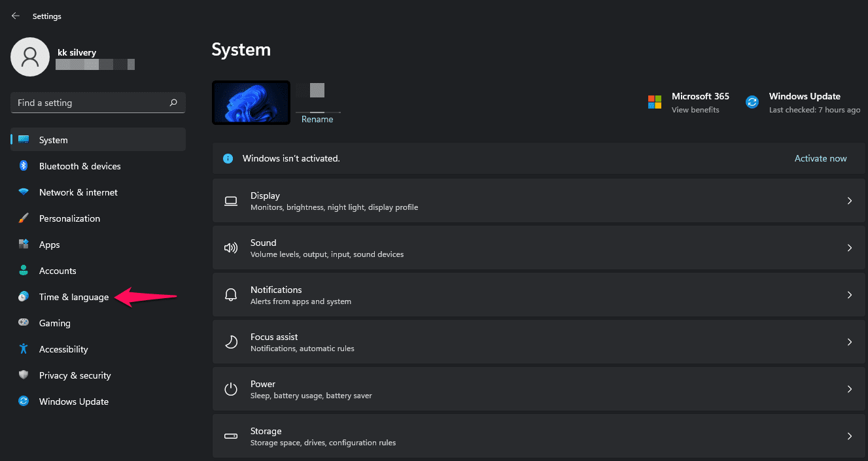Click the Network & internet Wi-Fi icon
Image resolution: width=868 pixels, height=461 pixels.
tap(24, 192)
